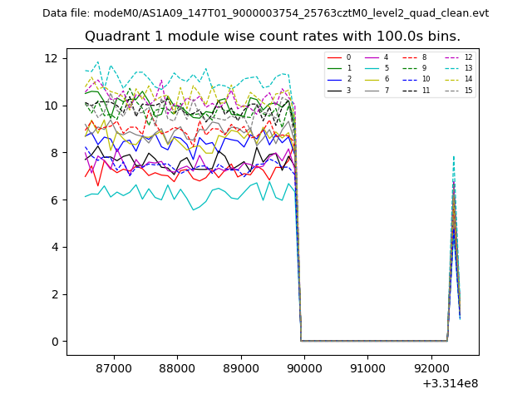The image size is (532, 399).
Task: Click the x-axis tick label 92000
Action: (x=431, y=367)
